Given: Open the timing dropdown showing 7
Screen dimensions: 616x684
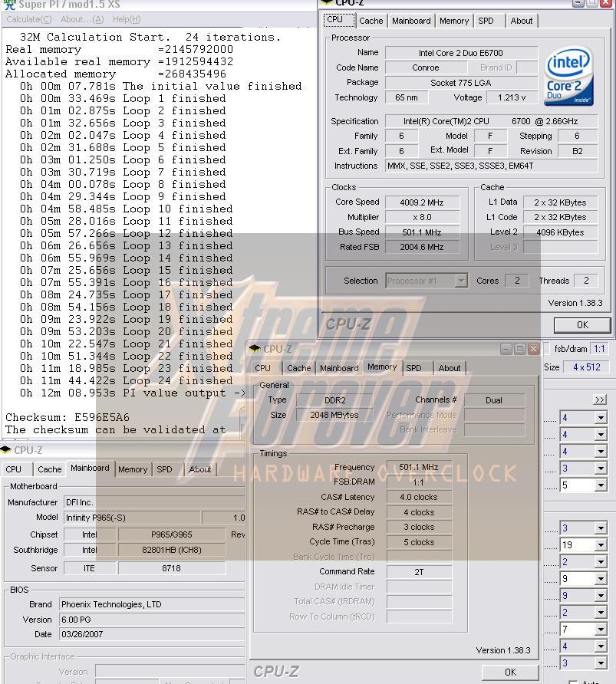Looking at the screenshot, I should [x=600, y=630].
